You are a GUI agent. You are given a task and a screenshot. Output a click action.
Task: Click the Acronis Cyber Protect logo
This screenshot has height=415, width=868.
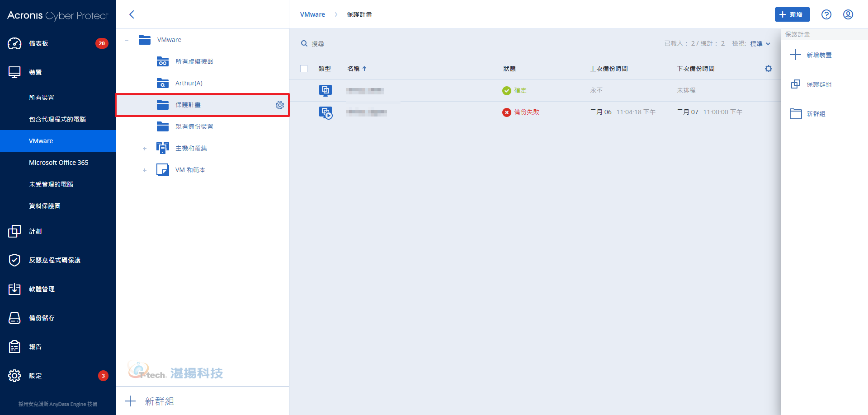[x=58, y=15]
